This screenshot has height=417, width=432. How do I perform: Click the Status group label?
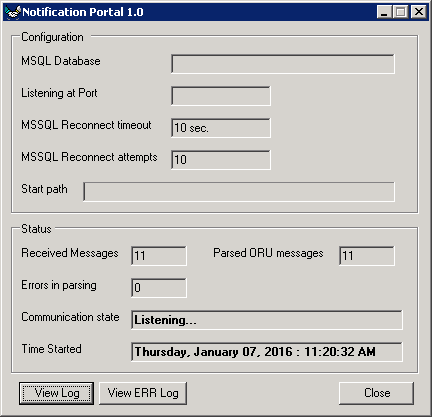[x=36, y=229]
